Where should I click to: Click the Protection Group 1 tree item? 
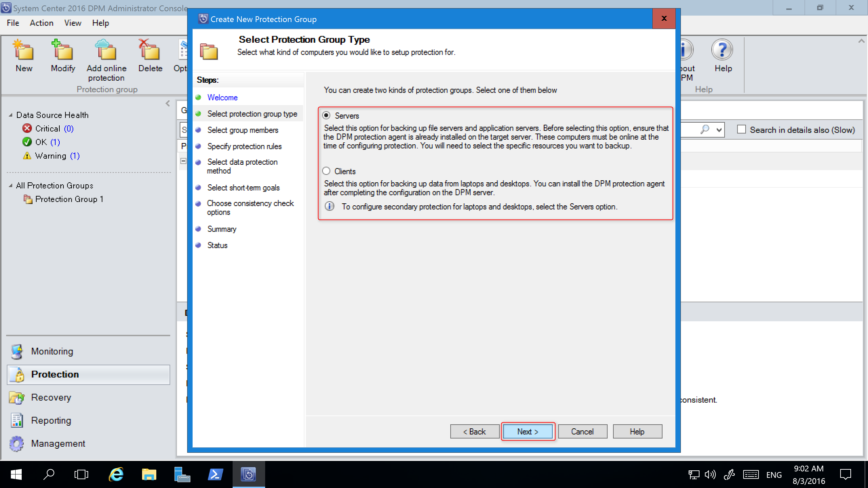[70, 199]
